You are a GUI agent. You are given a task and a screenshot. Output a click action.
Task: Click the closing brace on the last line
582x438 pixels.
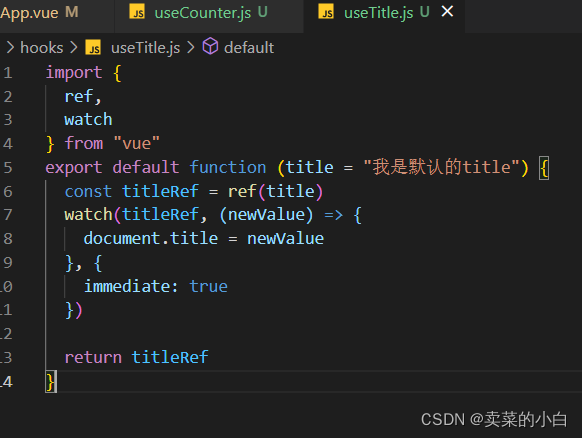[x=50, y=382]
